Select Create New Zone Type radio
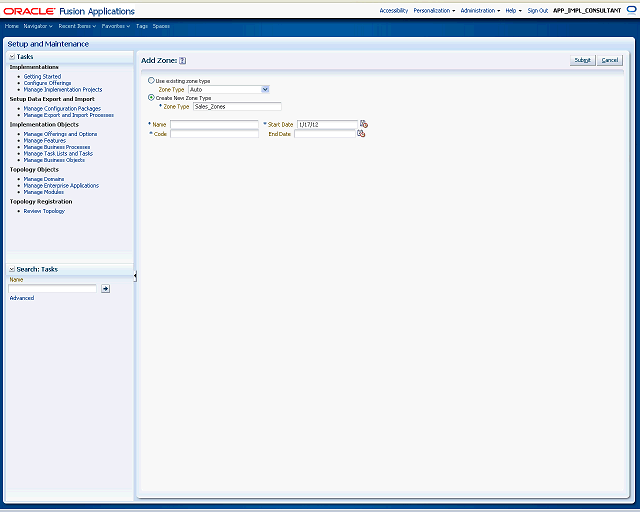The height and width of the screenshot is (512, 640). click(151, 98)
